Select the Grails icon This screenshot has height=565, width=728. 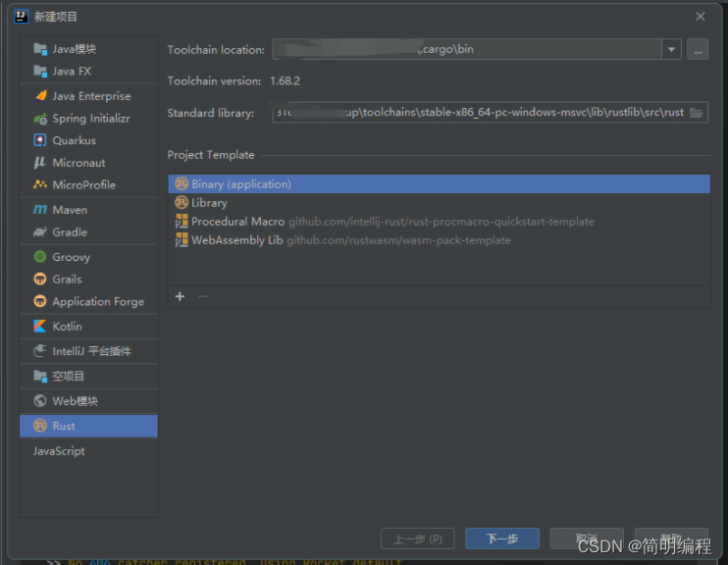tap(40, 279)
